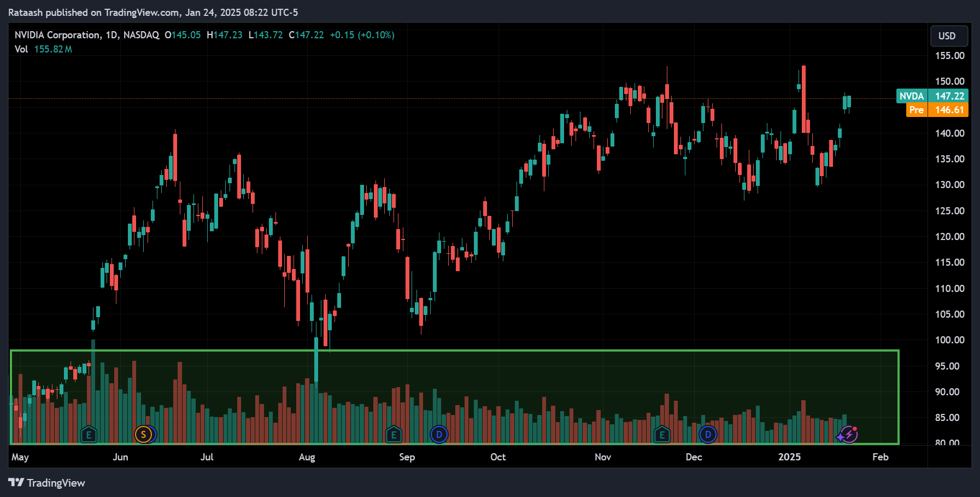Click the Vol 155.82 M indicator legend
Image resolution: width=980 pixels, height=497 pixels.
43,49
